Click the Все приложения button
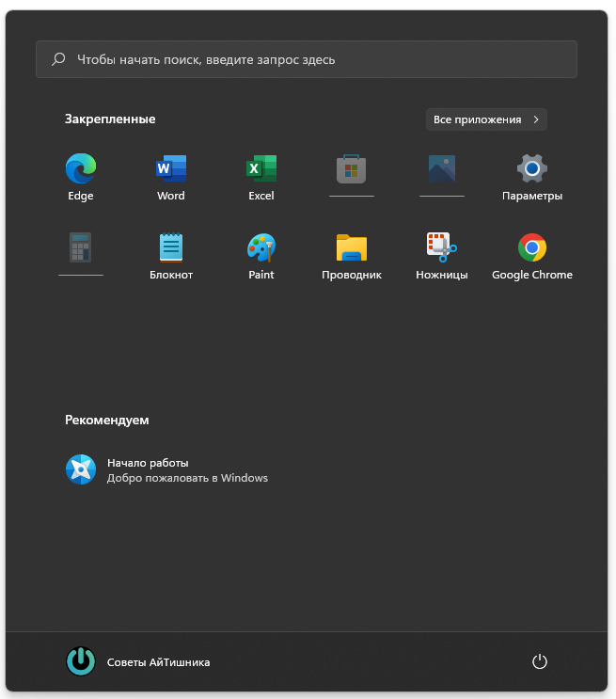Screen dimensions: 616x699 click(x=486, y=119)
